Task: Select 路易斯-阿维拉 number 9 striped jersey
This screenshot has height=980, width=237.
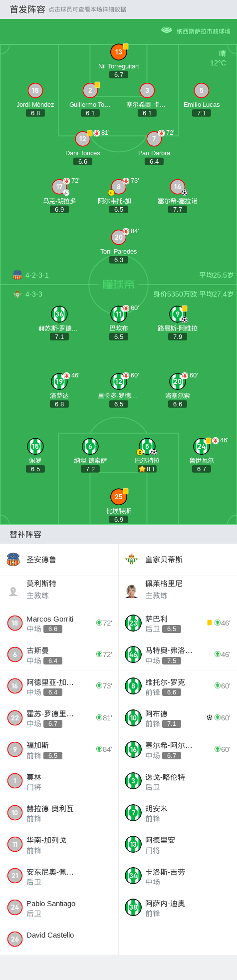Action: (x=178, y=314)
